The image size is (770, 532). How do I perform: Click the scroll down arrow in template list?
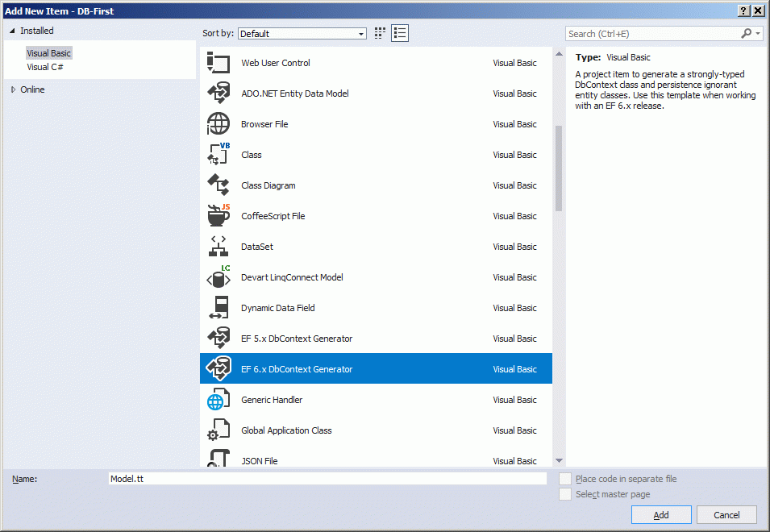click(559, 460)
